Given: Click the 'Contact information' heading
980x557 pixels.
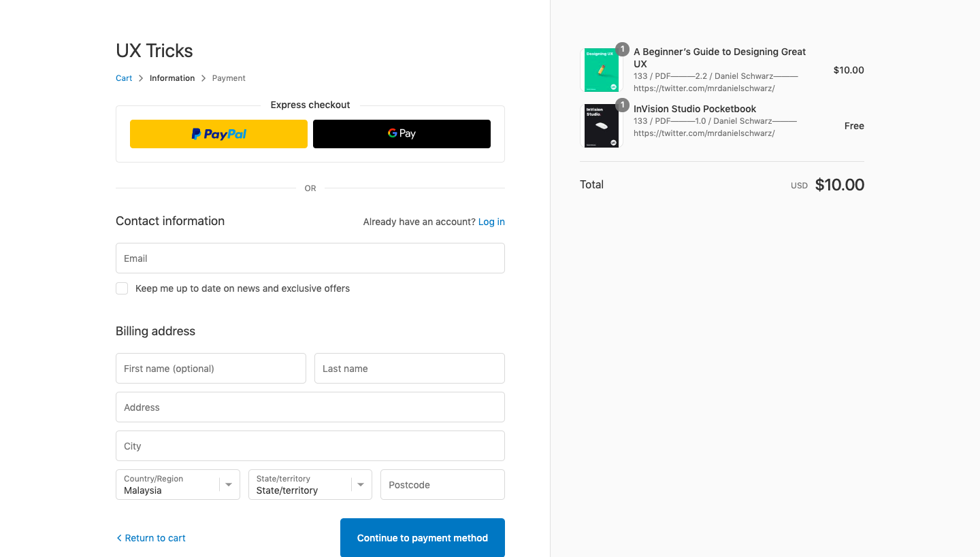Looking at the screenshot, I should tap(170, 221).
